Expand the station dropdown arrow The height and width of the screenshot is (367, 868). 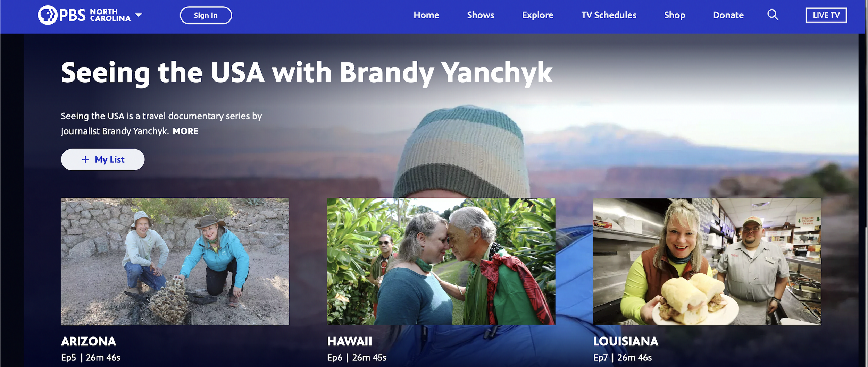coord(139,15)
